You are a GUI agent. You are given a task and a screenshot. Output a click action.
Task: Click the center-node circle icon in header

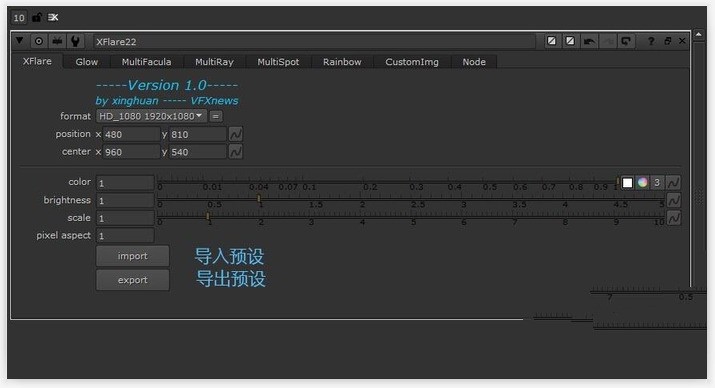point(39,41)
